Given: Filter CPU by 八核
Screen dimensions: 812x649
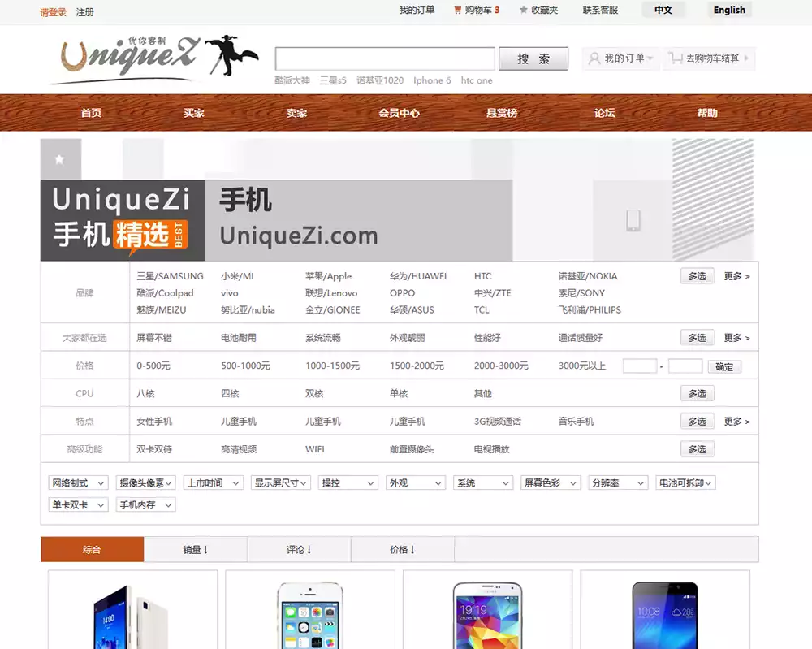Looking at the screenshot, I should tap(145, 394).
